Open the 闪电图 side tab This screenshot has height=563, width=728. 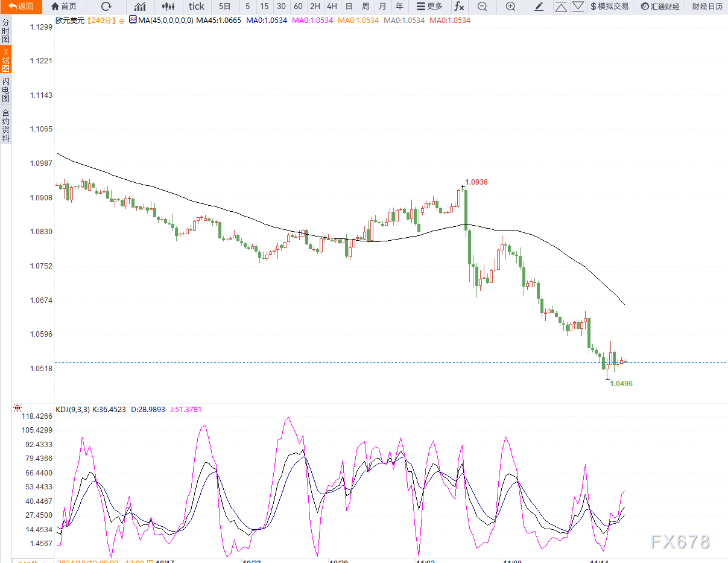(5, 90)
